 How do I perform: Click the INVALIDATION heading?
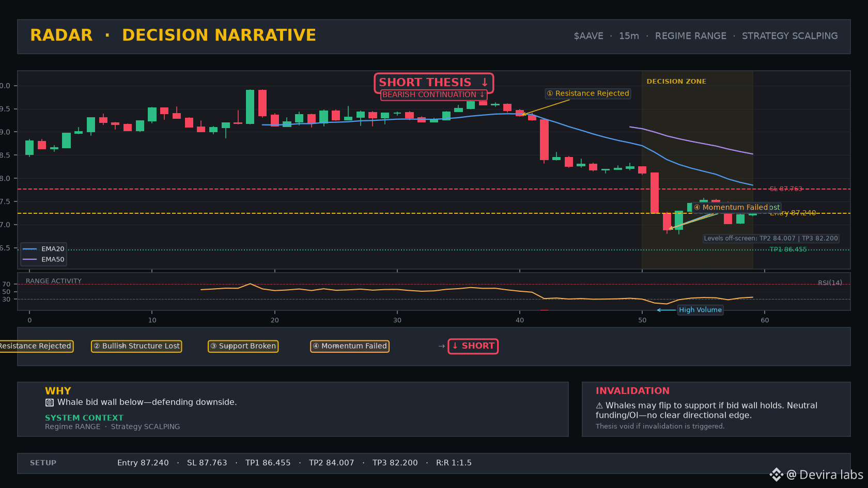(632, 391)
